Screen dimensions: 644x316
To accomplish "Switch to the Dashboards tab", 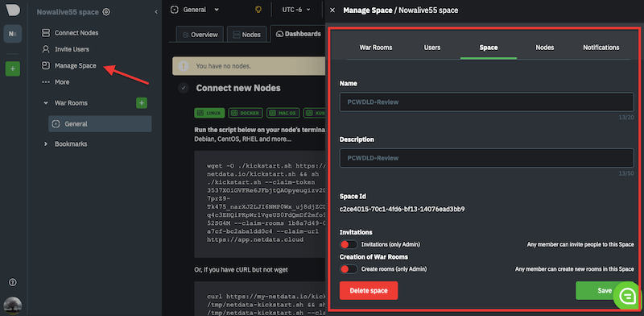I will [x=298, y=34].
